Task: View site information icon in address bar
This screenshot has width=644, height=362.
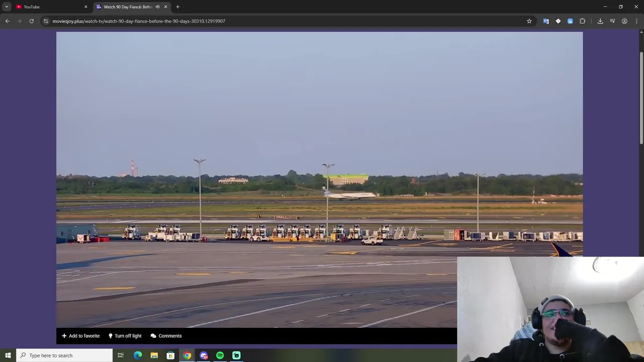Action: click(46, 21)
